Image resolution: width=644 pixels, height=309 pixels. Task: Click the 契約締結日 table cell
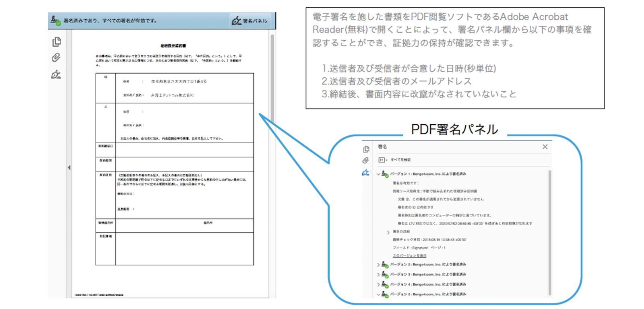105,146
